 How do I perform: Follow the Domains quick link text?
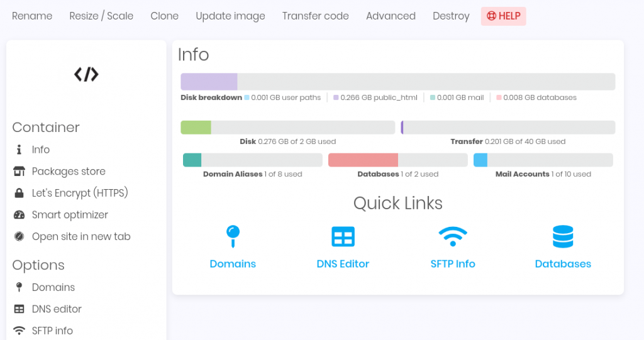click(233, 263)
